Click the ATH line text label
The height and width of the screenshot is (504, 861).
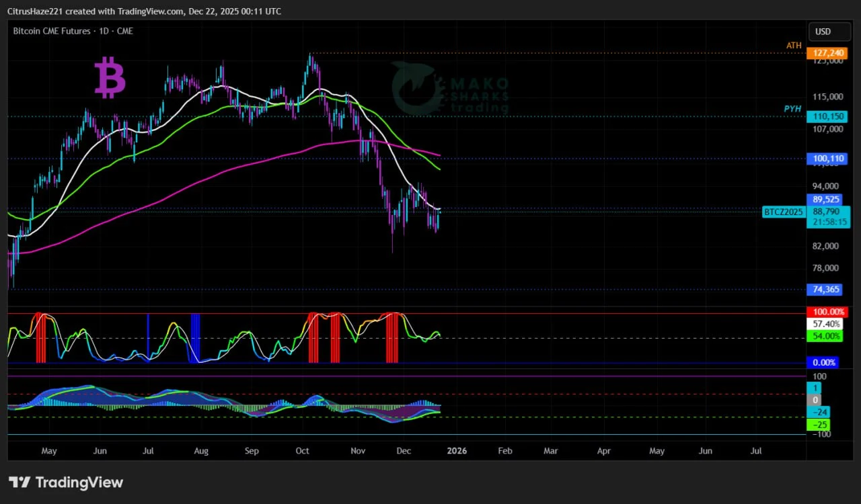[794, 46]
